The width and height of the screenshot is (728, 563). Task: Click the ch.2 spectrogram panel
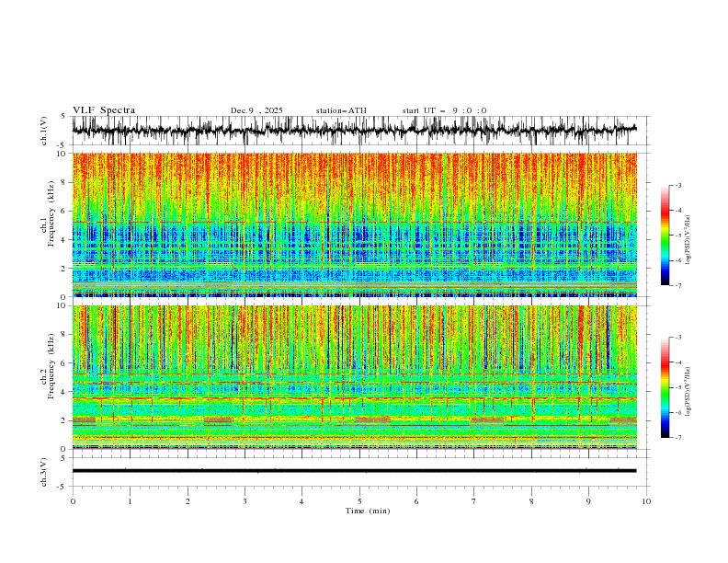pos(354,377)
